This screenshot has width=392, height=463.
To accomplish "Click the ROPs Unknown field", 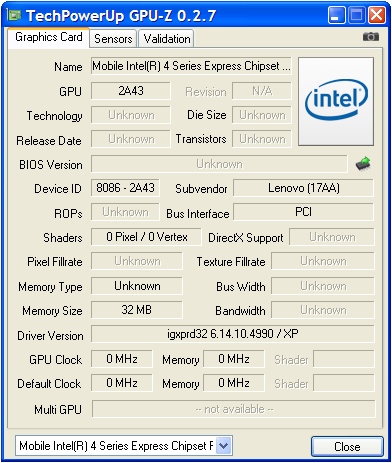I will [x=125, y=212].
